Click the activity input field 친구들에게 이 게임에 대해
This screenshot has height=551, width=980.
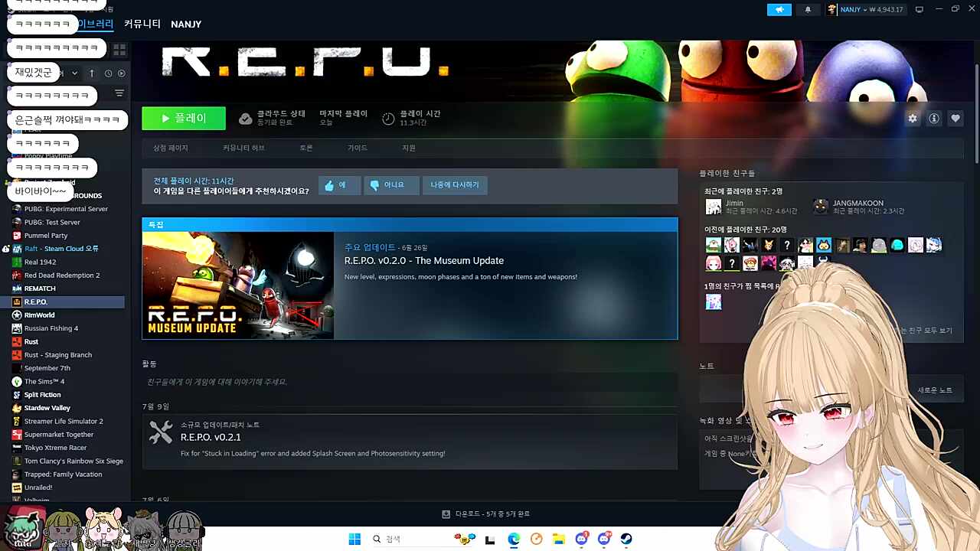click(410, 382)
